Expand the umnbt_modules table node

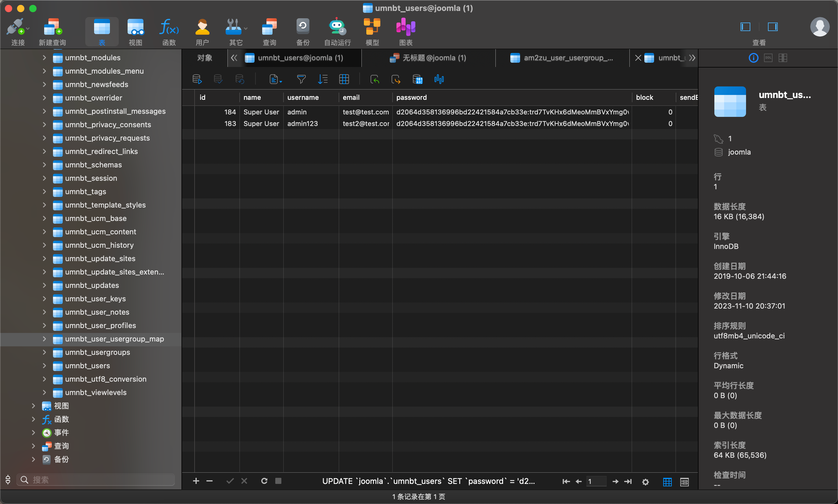[x=44, y=58]
